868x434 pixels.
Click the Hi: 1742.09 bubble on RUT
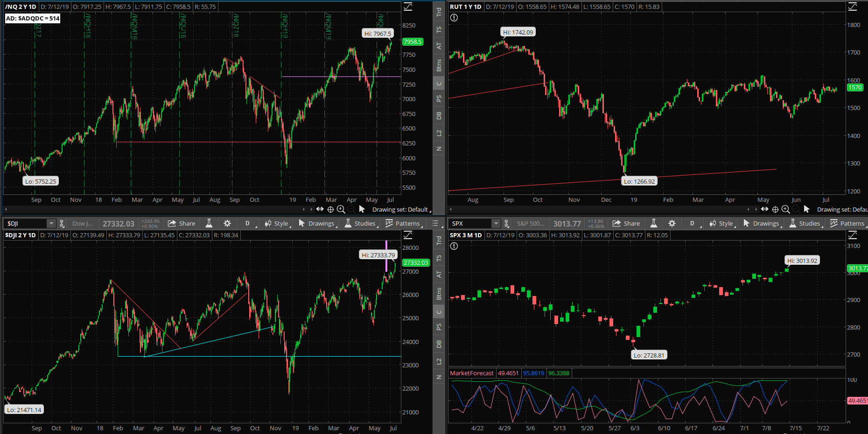[518, 32]
